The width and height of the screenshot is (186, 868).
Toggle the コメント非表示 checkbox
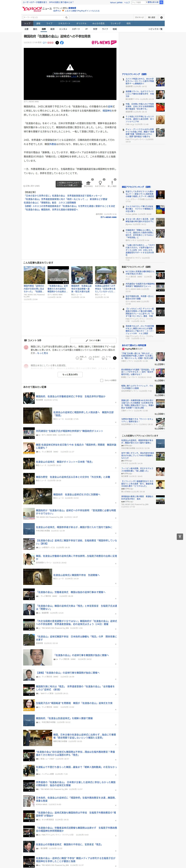(x=102, y=380)
